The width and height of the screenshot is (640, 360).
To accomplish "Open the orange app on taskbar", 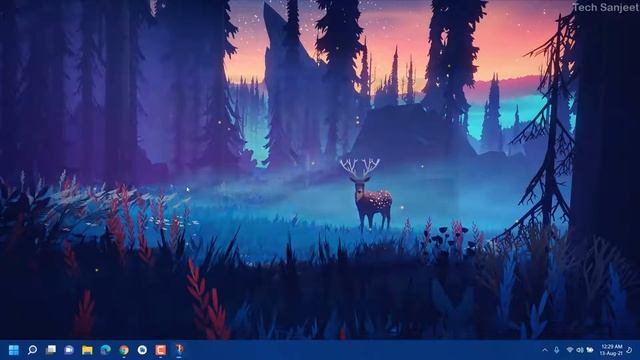I will click(x=160, y=350).
